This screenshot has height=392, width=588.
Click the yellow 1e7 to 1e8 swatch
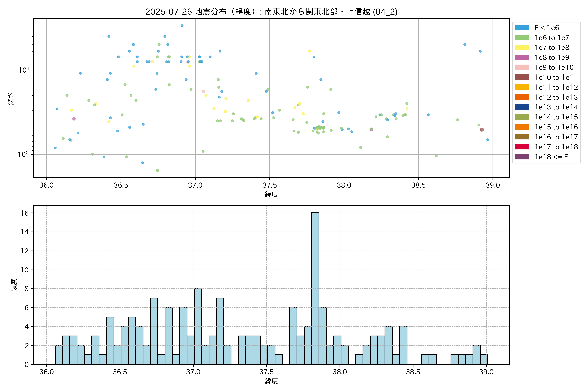click(x=522, y=48)
